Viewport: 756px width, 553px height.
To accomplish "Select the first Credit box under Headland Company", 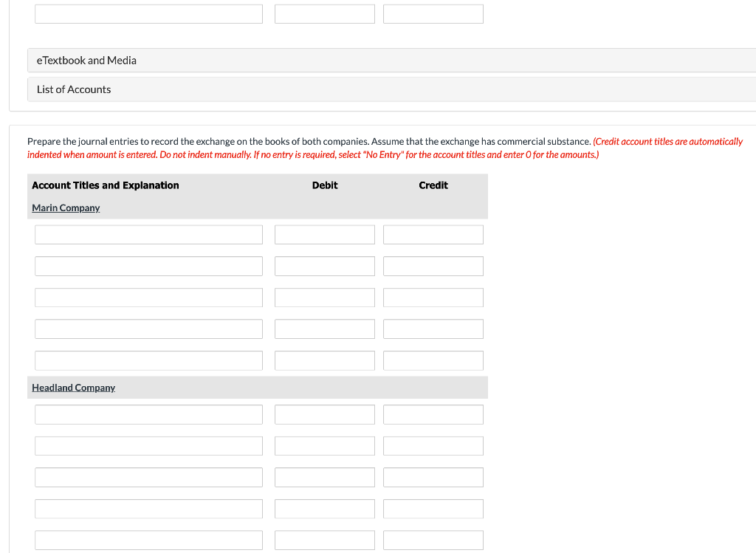I will (x=433, y=414).
